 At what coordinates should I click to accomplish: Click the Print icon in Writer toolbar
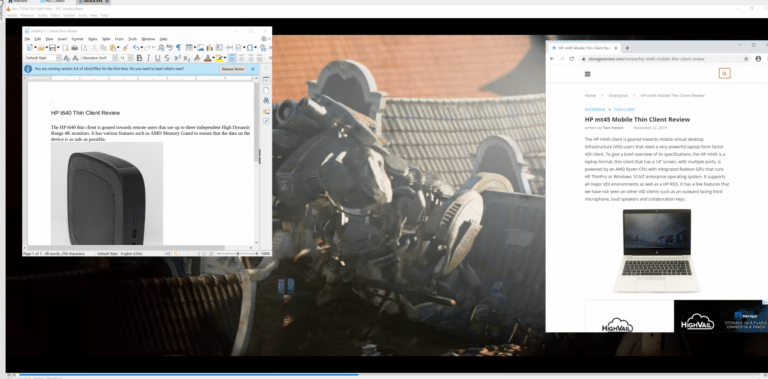(74, 47)
